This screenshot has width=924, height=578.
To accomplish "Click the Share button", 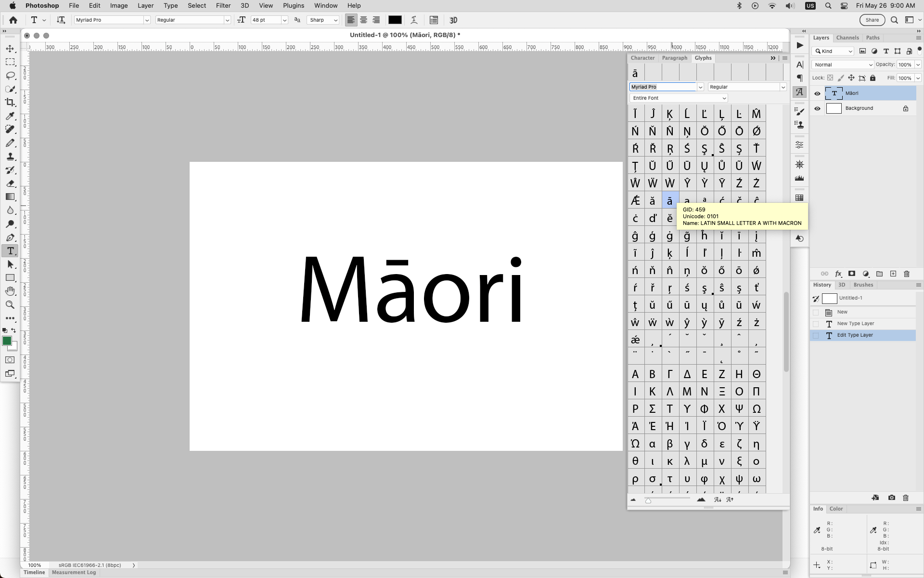I will [x=872, y=20].
